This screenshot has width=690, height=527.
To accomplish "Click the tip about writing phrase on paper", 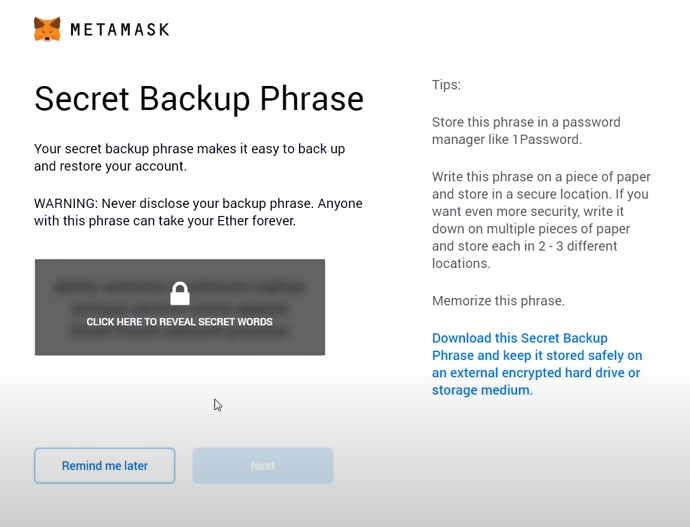I will [x=541, y=220].
